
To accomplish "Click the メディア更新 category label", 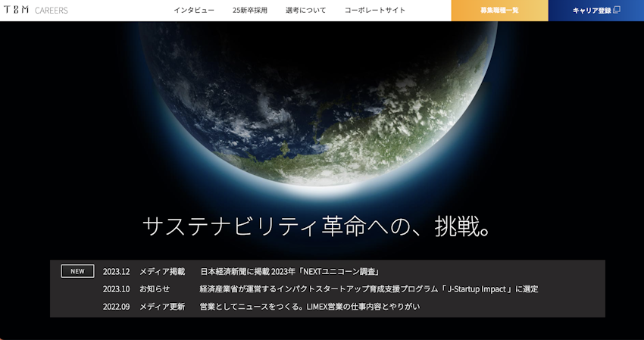I will [x=162, y=306].
